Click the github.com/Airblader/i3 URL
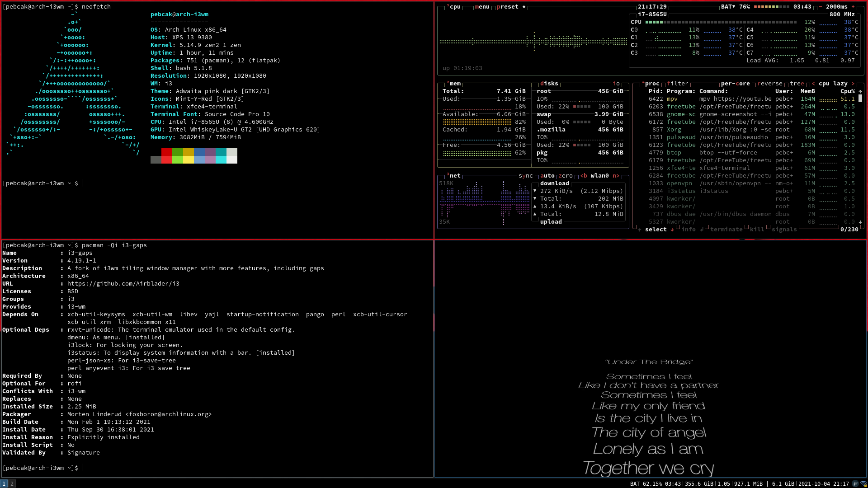The width and height of the screenshot is (868, 488). [x=123, y=284]
